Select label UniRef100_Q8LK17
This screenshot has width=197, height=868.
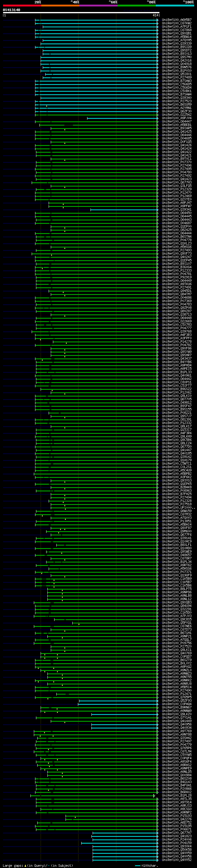click(177, 426)
